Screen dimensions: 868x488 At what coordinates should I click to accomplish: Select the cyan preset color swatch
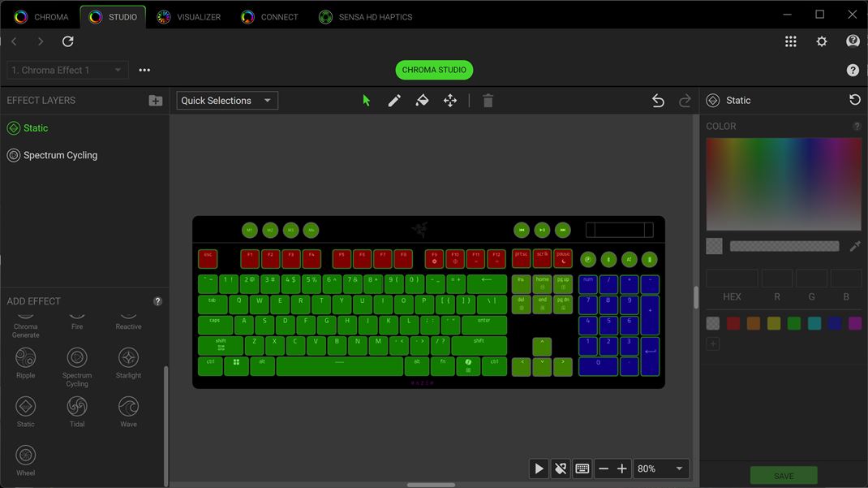[814, 323]
